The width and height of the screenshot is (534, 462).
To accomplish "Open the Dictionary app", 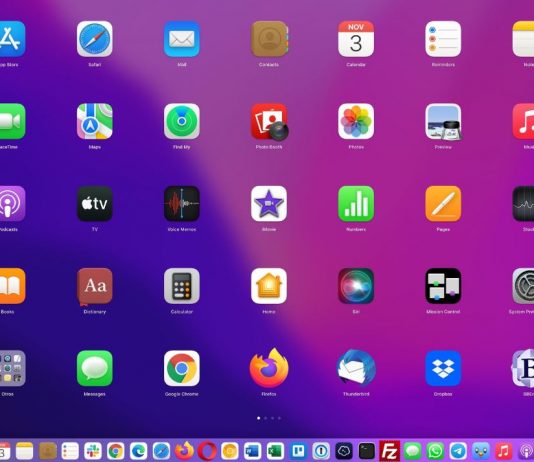I will pos(95,286).
